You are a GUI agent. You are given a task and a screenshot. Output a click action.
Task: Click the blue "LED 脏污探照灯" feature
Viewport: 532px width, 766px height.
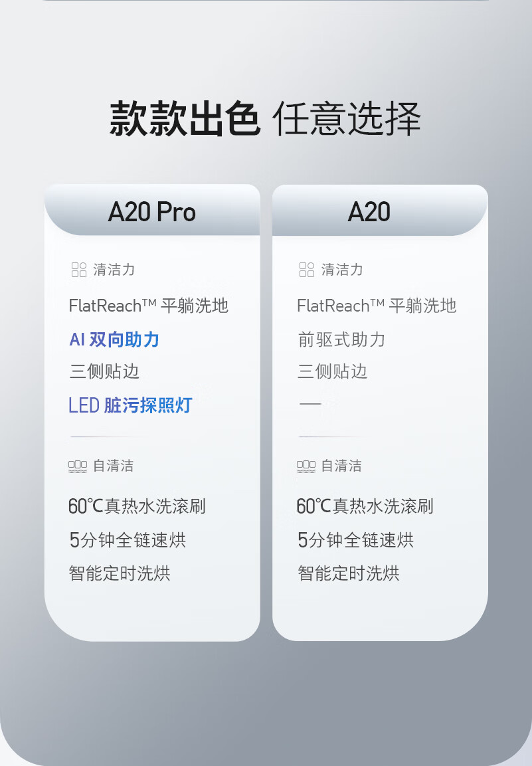coord(130,405)
